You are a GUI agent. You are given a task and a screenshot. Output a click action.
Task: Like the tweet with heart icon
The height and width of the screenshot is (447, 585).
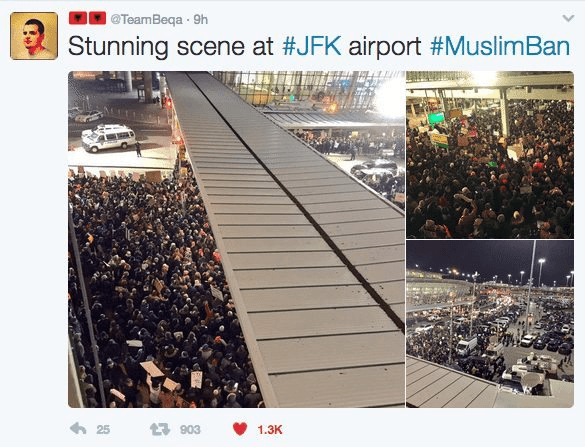[240, 429]
